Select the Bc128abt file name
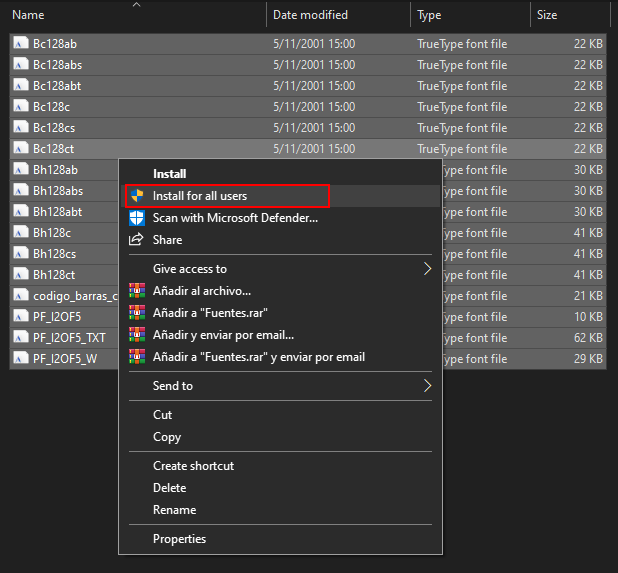This screenshot has width=618, height=573. coord(57,86)
